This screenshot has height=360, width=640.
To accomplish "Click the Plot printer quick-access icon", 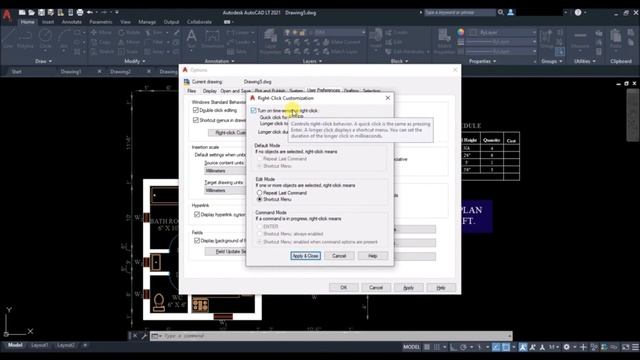I will (x=80, y=13).
